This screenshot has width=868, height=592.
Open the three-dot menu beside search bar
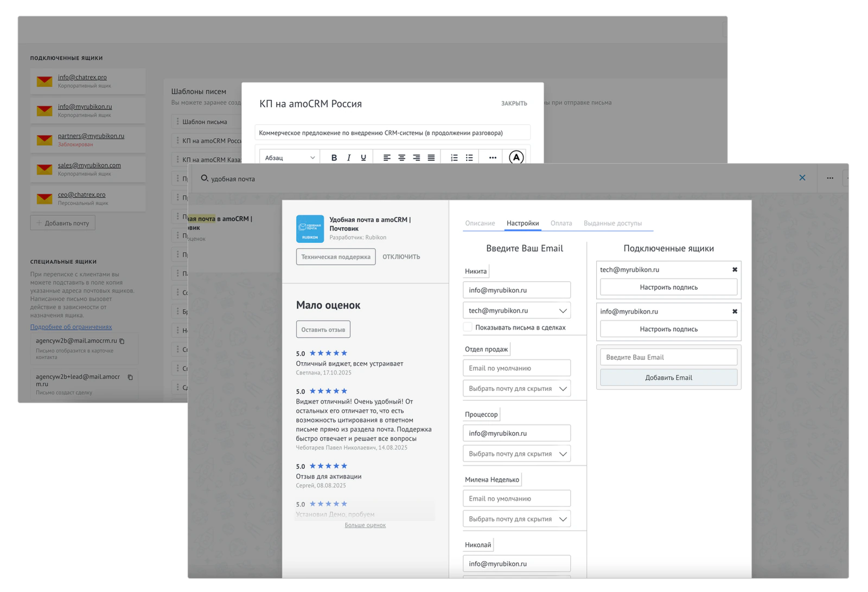pyautogui.click(x=830, y=178)
